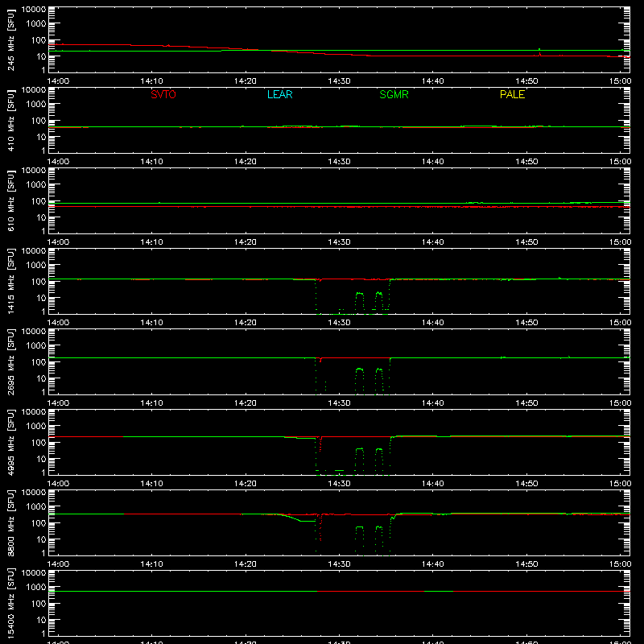The height and width of the screenshot is (644, 644).
Task: Click the 100 tick on the 610 MHz axis
Action: coord(39,201)
